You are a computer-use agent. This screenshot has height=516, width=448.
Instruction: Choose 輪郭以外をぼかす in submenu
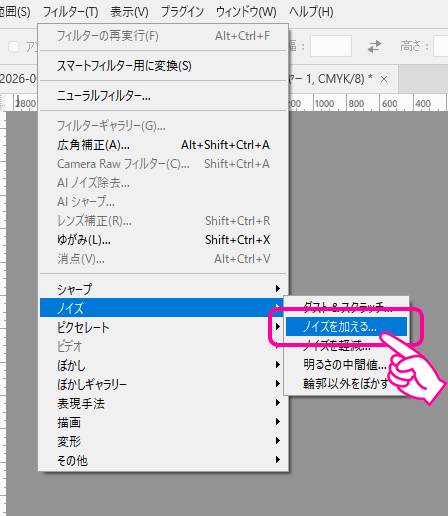click(346, 383)
